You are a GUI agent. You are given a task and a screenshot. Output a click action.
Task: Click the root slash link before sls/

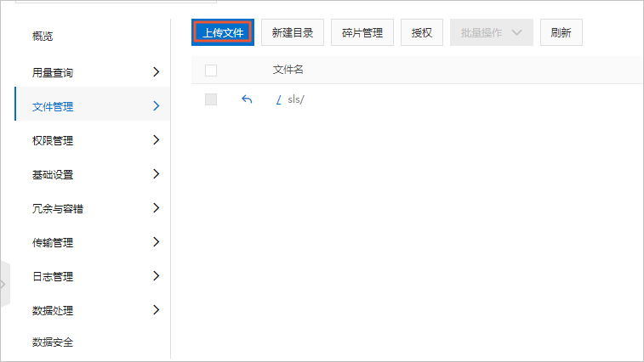(279, 99)
